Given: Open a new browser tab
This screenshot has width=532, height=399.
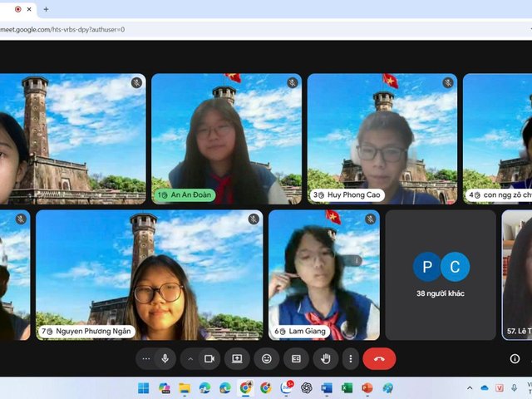Looking at the screenshot, I should (x=46, y=9).
